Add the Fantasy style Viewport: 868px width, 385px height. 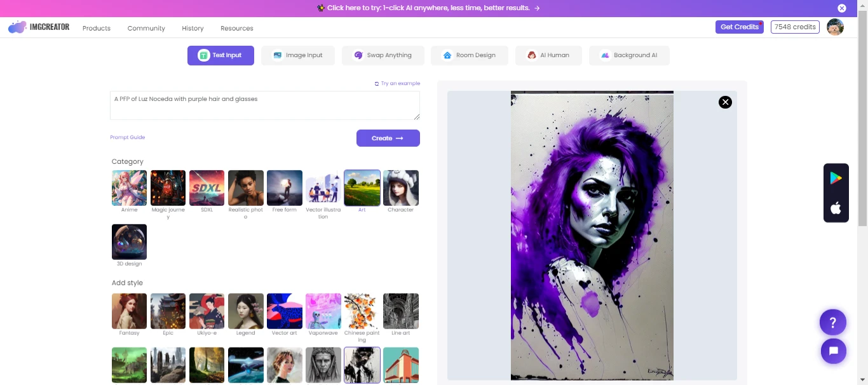pos(129,311)
